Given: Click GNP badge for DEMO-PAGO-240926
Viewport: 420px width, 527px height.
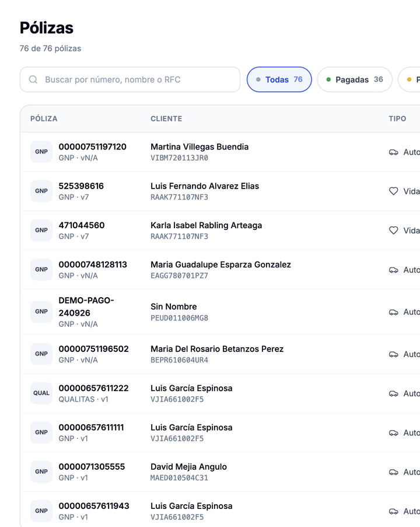Looking at the screenshot, I should tap(41, 312).
